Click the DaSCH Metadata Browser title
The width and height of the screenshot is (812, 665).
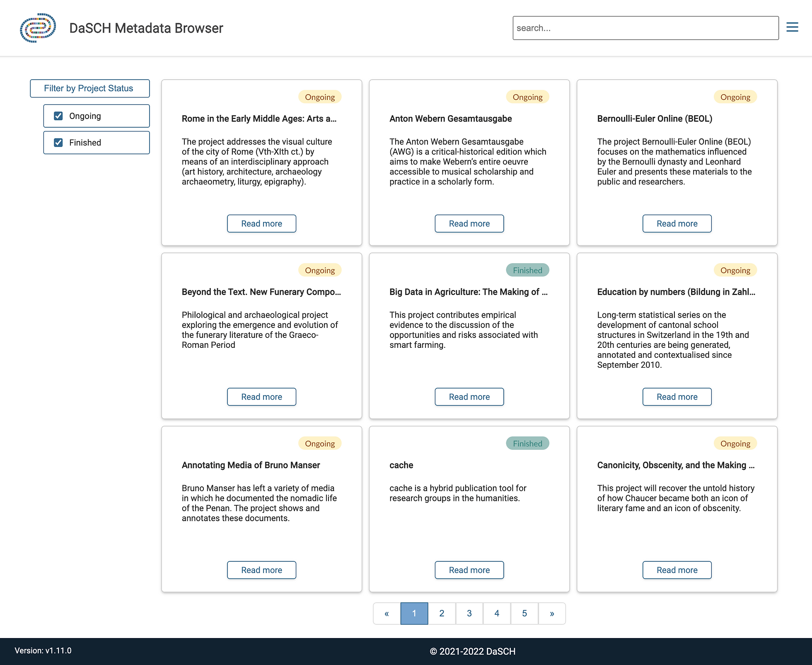(x=146, y=28)
